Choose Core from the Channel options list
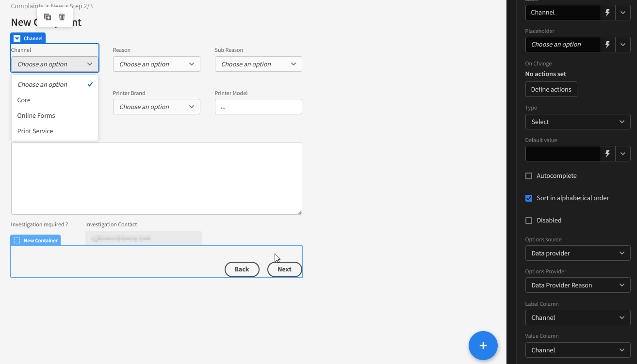This screenshot has height=364, width=637. [23, 100]
